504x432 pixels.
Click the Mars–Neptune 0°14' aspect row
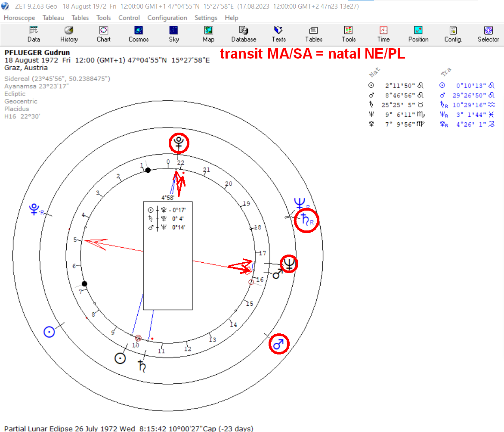[167, 227]
